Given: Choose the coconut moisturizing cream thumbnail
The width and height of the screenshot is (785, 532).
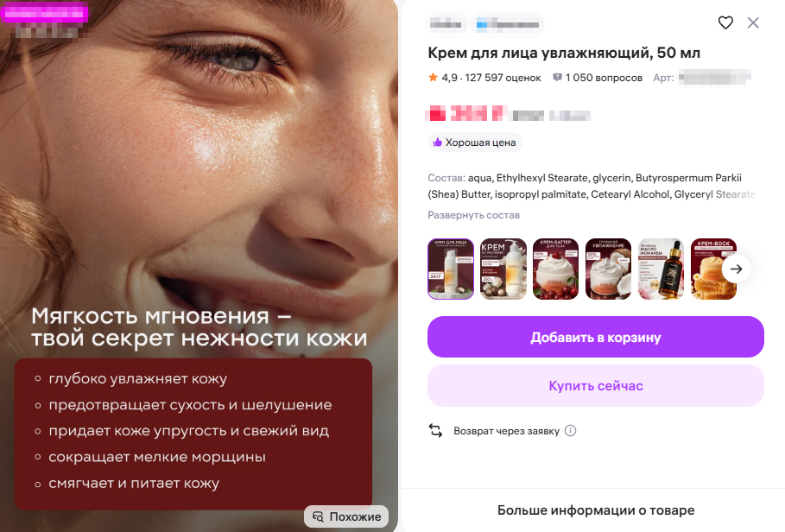Looking at the screenshot, I should [x=608, y=269].
